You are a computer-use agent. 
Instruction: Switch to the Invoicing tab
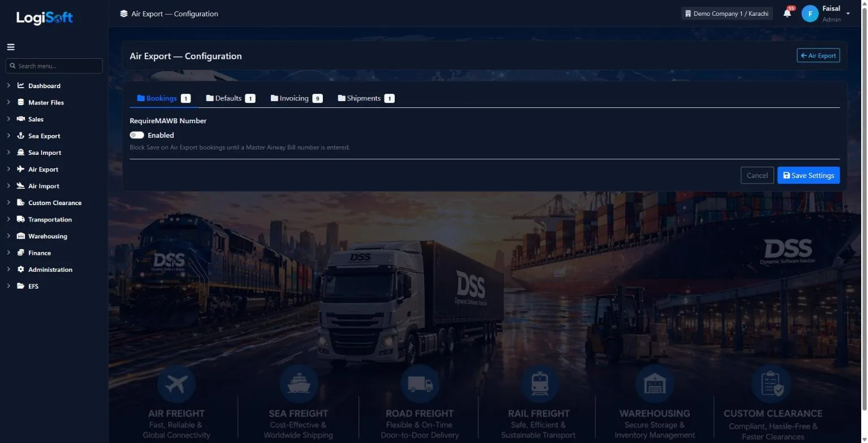click(296, 98)
